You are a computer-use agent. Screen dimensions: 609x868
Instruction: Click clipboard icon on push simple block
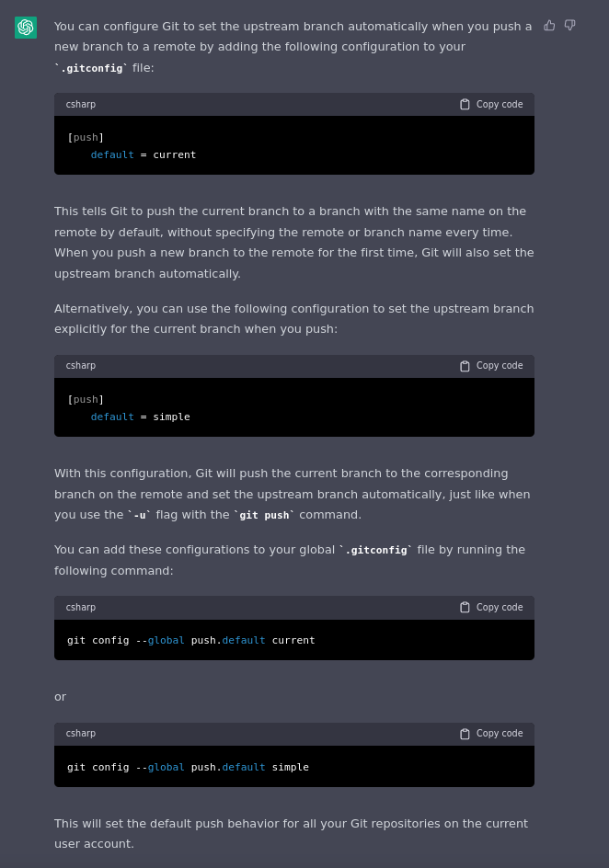(465, 366)
